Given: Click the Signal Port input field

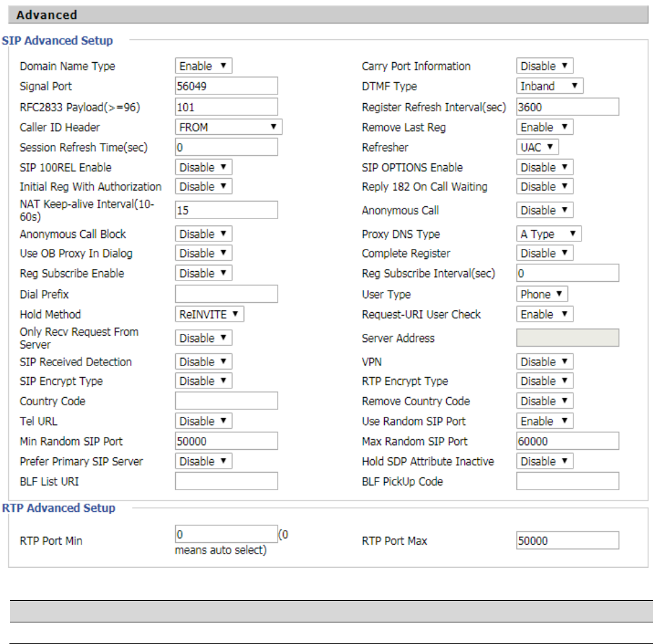Looking at the screenshot, I should [x=226, y=86].
